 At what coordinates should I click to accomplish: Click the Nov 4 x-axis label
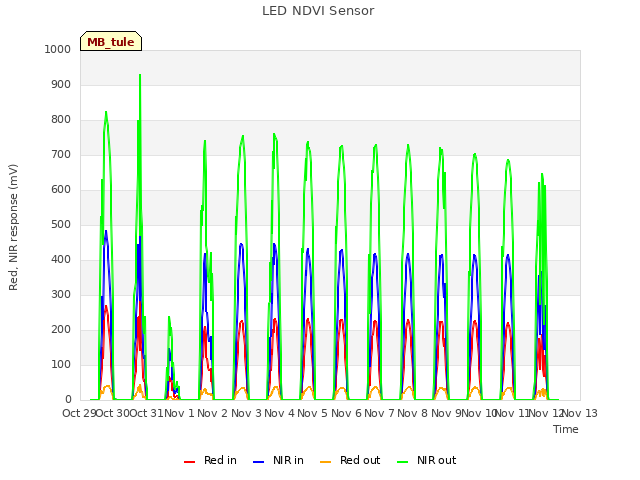[279, 413]
